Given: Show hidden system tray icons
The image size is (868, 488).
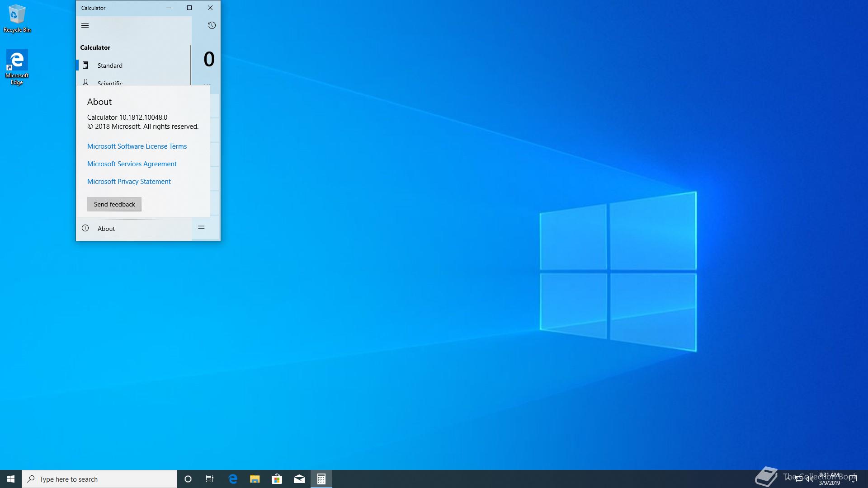Looking at the screenshot, I should click(x=788, y=479).
